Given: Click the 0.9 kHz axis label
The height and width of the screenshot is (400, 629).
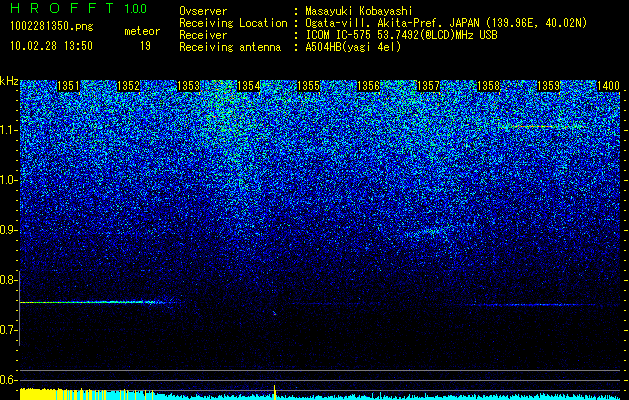Looking at the screenshot, I should 8,230.
